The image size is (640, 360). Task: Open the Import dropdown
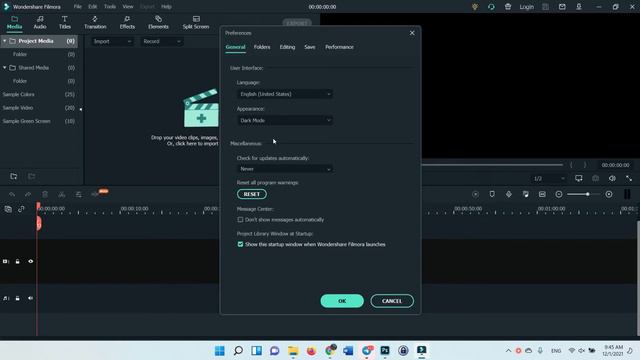(x=112, y=41)
